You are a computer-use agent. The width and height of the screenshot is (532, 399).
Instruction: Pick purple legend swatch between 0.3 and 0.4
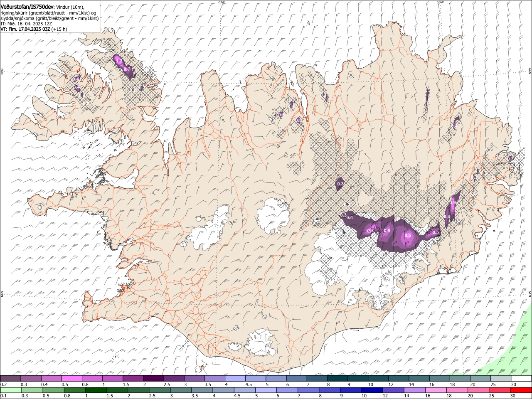tap(31, 379)
